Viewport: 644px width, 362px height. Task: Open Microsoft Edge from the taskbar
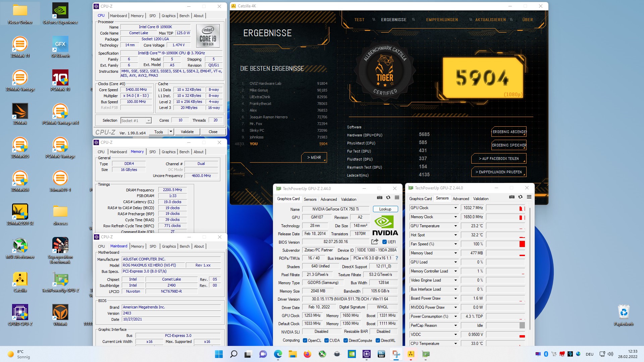[x=278, y=354]
